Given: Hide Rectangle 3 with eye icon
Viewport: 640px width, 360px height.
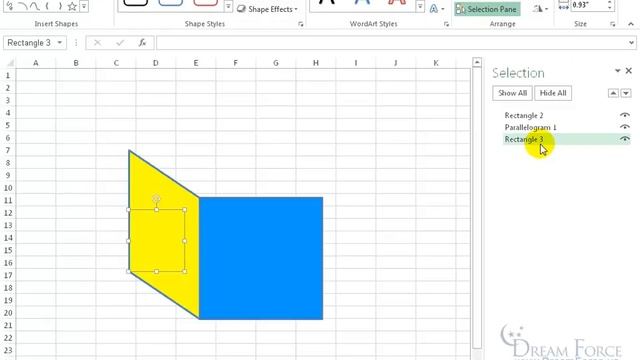Looking at the screenshot, I should (624, 139).
